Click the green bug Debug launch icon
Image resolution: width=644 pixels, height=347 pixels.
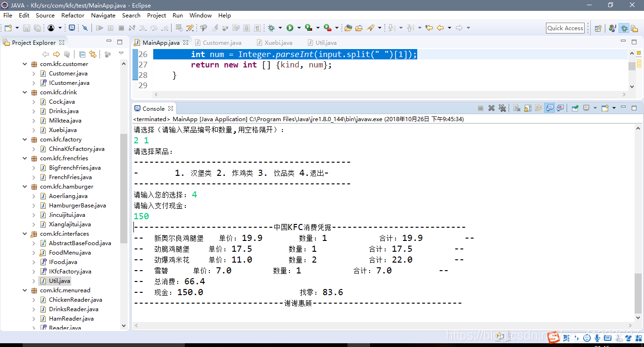(271, 28)
